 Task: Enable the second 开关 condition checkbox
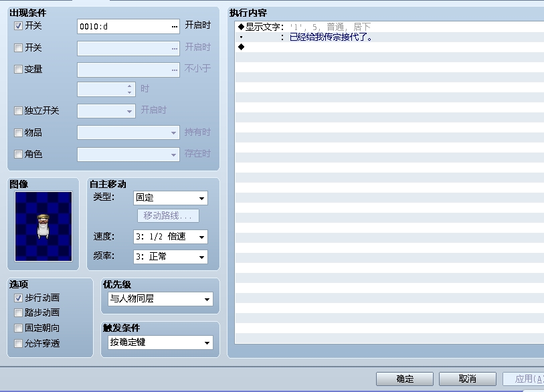click(18, 47)
